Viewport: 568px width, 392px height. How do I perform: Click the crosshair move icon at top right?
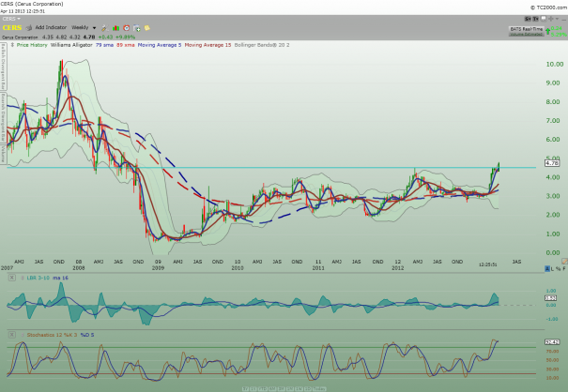pyautogui.click(x=550, y=19)
